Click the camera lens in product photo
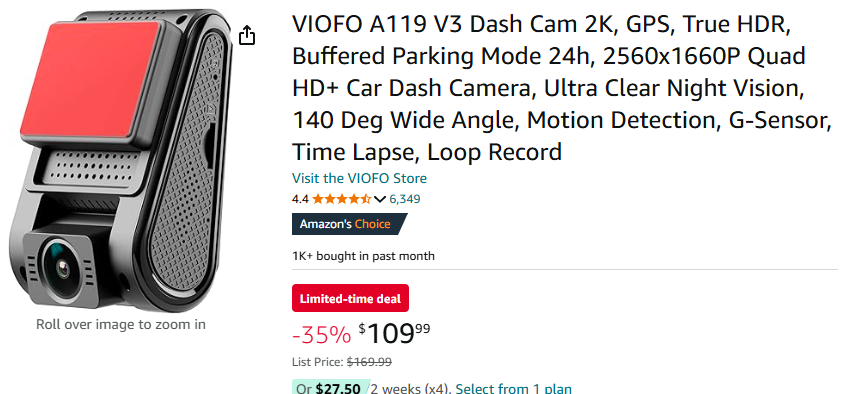Image resolution: width=856 pixels, height=394 pixels. point(61,266)
